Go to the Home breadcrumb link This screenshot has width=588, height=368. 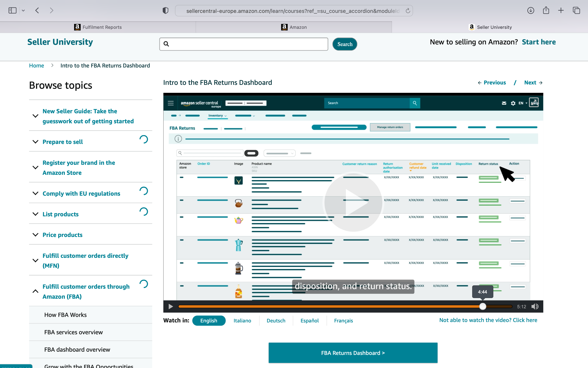(x=37, y=65)
